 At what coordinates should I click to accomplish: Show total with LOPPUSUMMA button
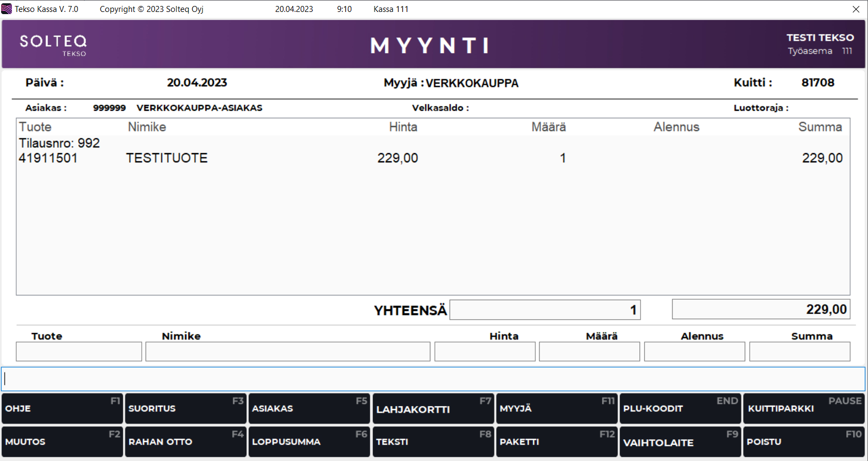pos(309,441)
